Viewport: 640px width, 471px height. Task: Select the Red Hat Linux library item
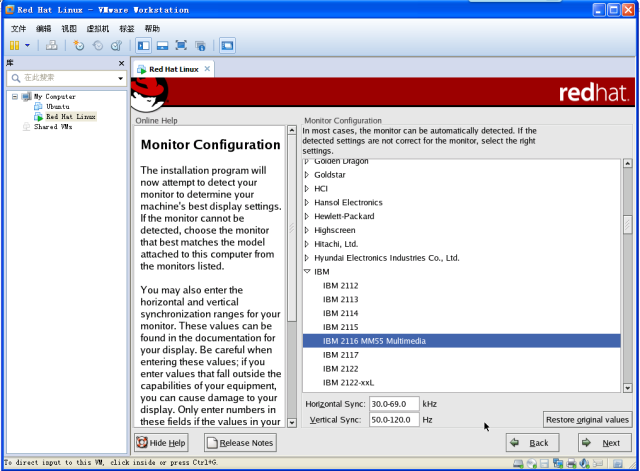(70, 117)
